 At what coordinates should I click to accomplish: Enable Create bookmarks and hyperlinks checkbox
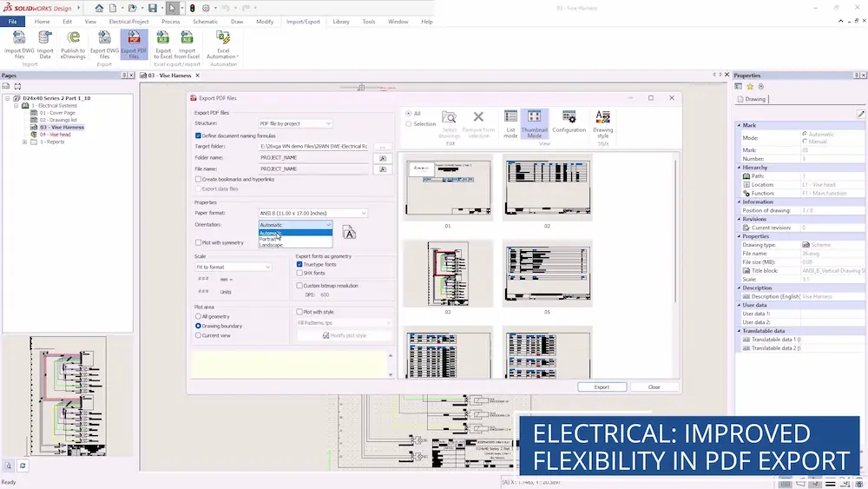point(199,179)
